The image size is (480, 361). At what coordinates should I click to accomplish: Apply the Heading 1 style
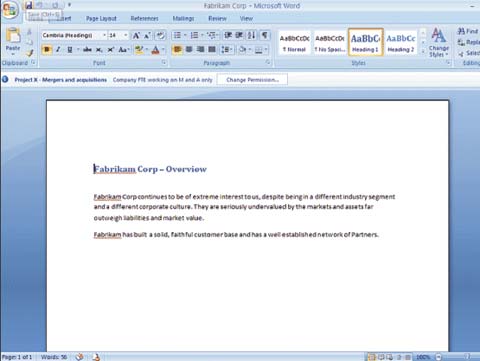pos(365,42)
